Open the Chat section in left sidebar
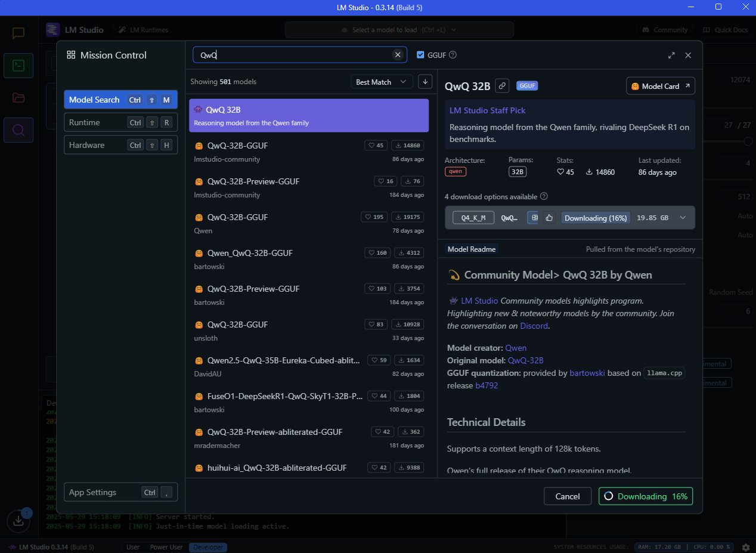Image resolution: width=756 pixels, height=553 pixels. tap(18, 33)
